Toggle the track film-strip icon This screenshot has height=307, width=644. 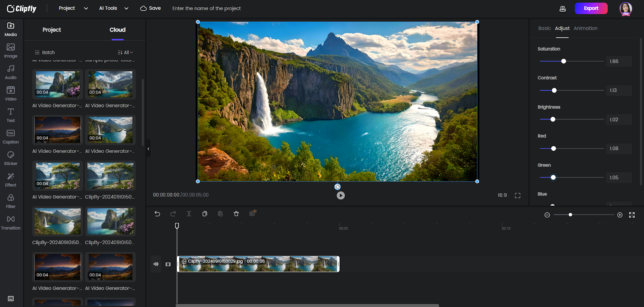click(168, 264)
